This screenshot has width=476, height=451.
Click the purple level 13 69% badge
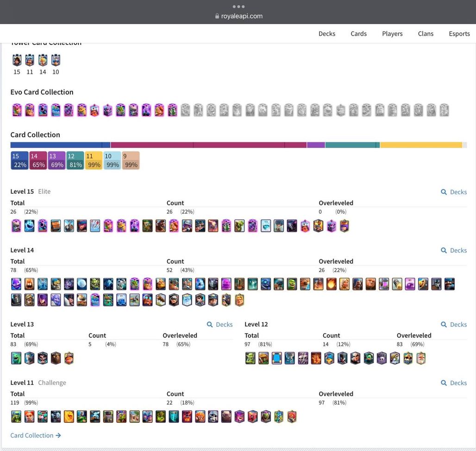point(57,160)
